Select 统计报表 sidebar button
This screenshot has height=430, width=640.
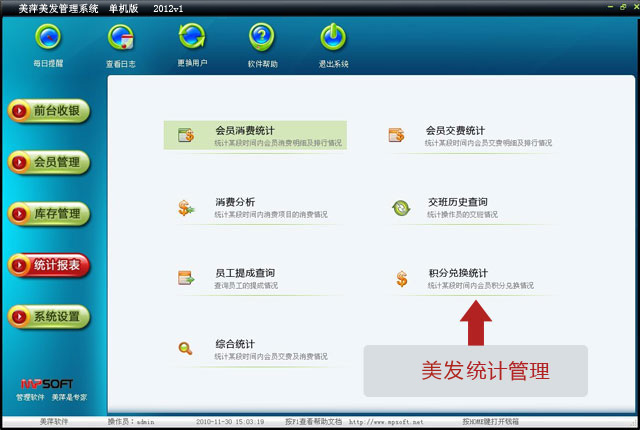[48, 265]
